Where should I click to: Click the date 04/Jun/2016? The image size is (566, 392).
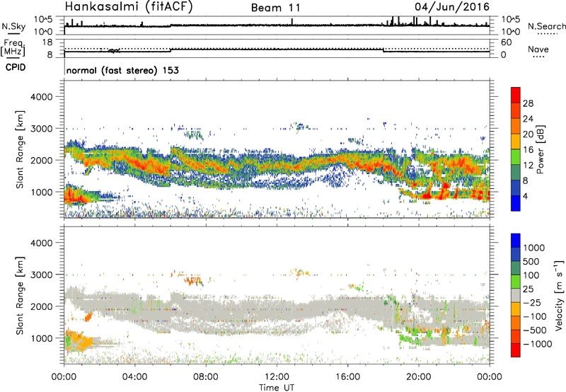tap(451, 7)
